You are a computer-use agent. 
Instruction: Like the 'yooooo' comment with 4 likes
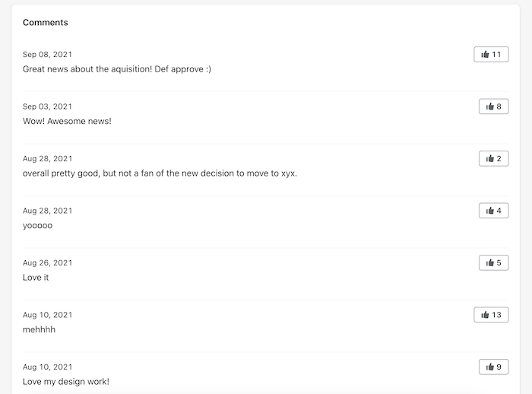coord(494,211)
